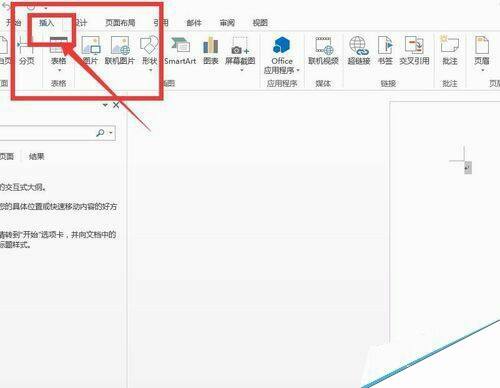Switch to the 审阅 ribbon tab
The image size is (500, 388).
pos(227,23)
